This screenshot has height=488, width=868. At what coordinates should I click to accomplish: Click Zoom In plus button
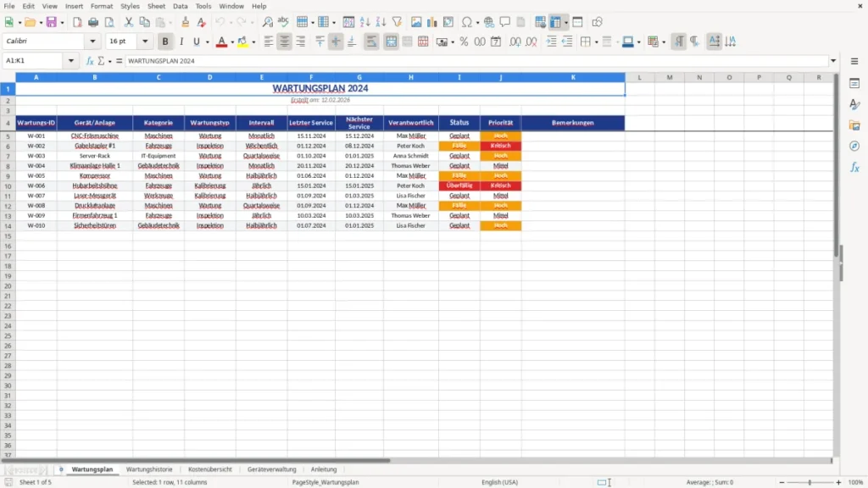point(838,482)
